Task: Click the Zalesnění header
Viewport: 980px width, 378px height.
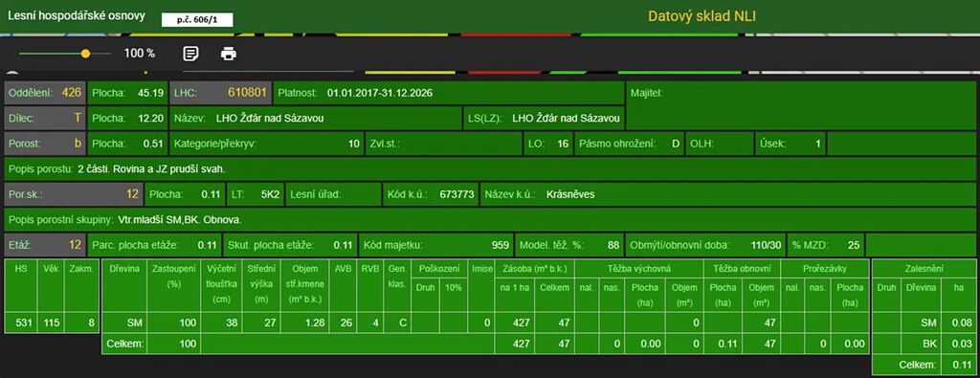Action: click(x=924, y=269)
